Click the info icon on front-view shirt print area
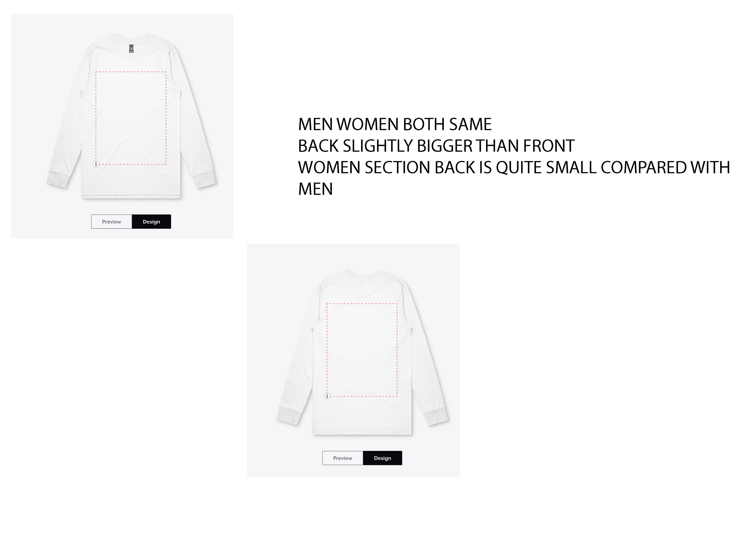The height and width of the screenshot is (539, 756). coord(96,164)
